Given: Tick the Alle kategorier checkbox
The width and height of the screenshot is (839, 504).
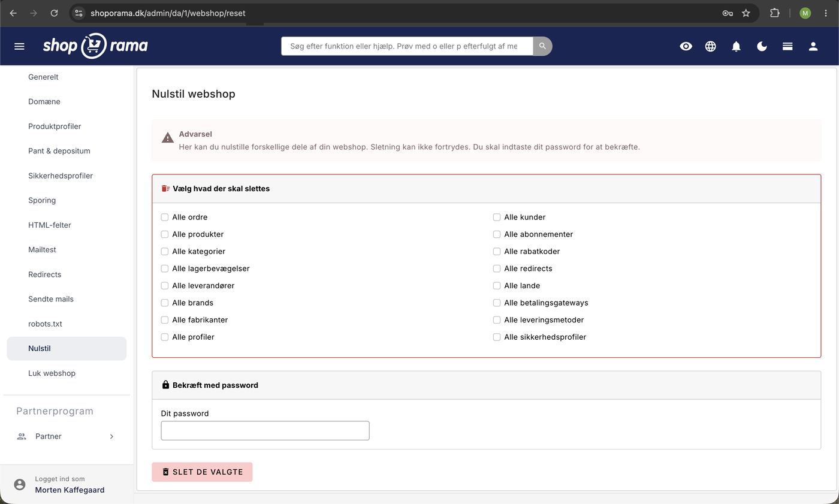Looking at the screenshot, I should coord(165,251).
